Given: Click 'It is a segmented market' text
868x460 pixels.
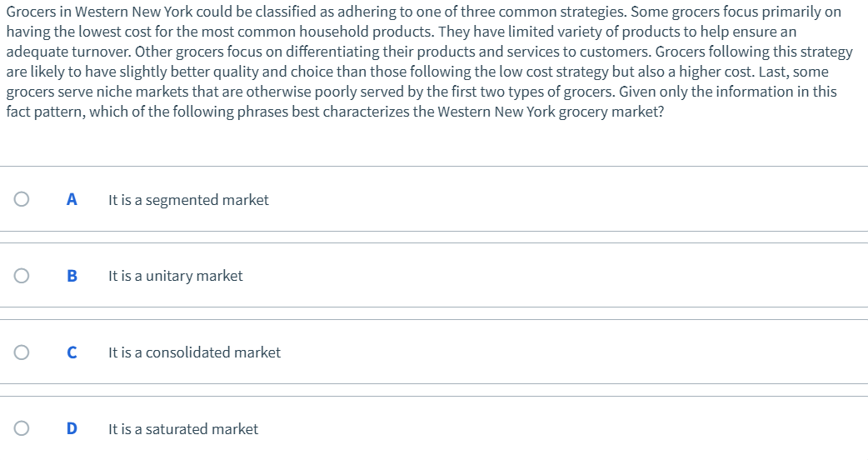Looking at the screenshot, I should pos(188,200).
